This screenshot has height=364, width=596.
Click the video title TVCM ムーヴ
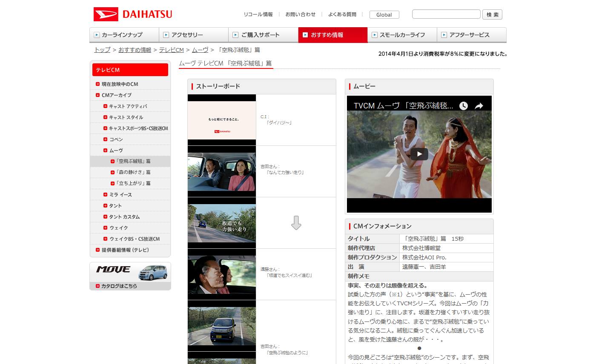pyautogui.click(x=404, y=106)
